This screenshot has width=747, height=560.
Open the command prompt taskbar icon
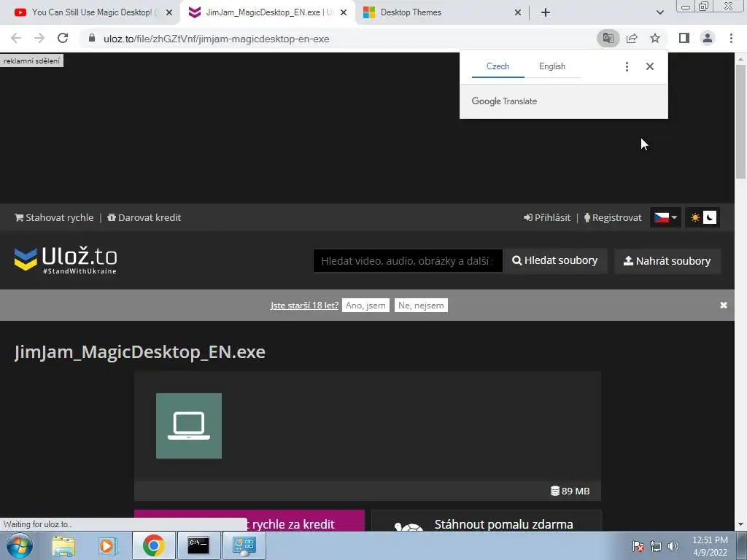[x=198, y=545]
